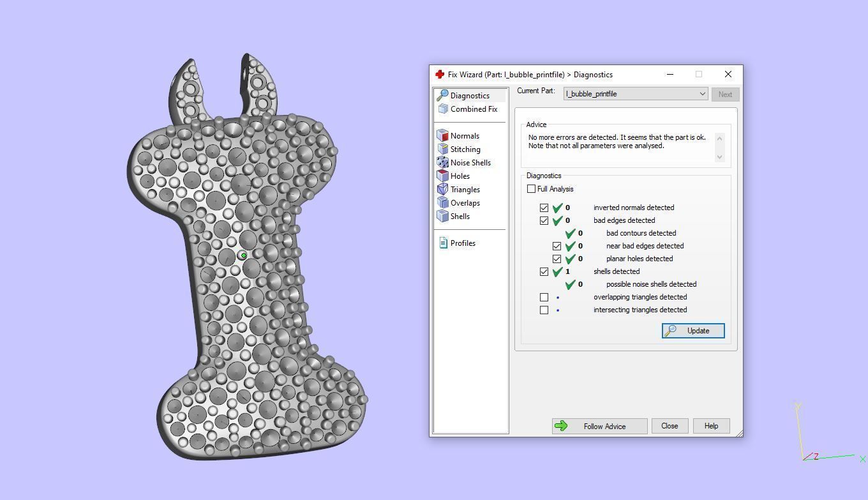Viewport: 868px width, 500px height.
Task: Click the 'bad contours detected' label
Action: point(641,233)
